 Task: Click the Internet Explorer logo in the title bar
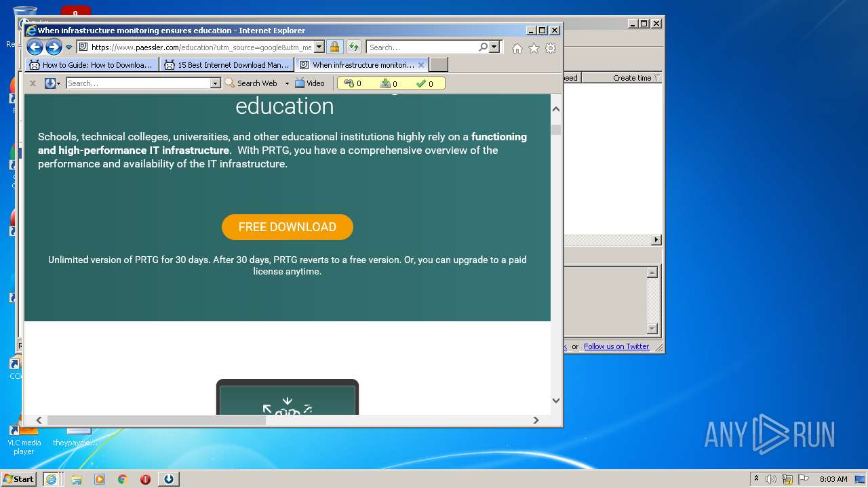[x=31, y=30]
